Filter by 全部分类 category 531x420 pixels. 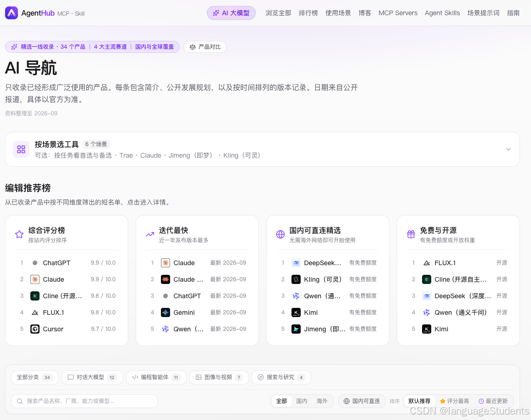(x=35, y=377)
